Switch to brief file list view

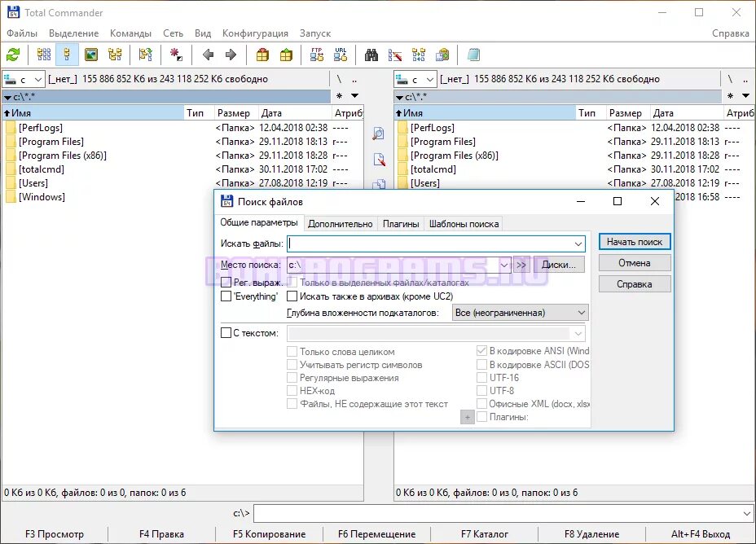pos(43,55)
